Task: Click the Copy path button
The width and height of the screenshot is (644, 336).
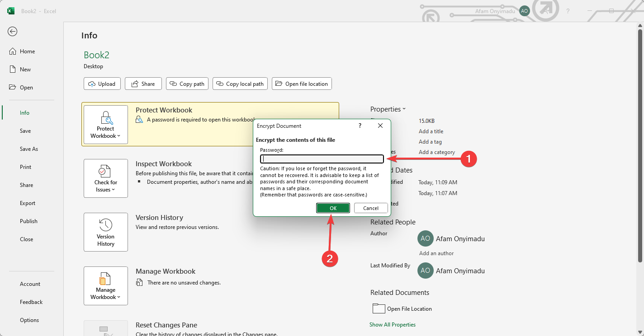Action: 187,84
